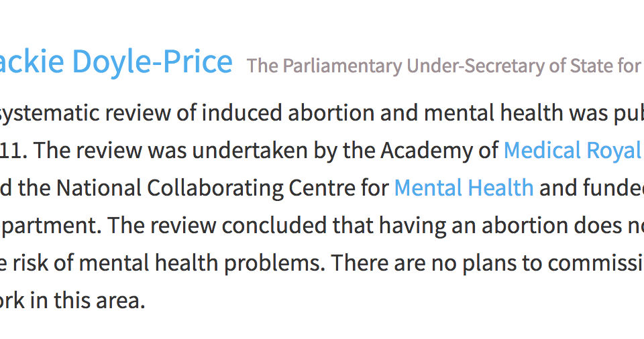644x339 pixels.
Task: Click the words 'Academy of'
Action: [439, 151]
